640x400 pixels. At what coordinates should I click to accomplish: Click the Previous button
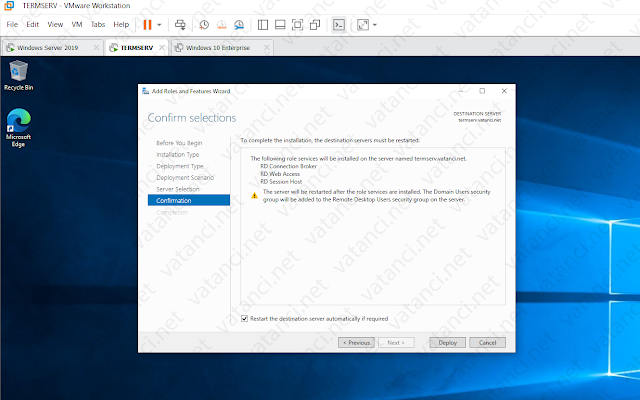[x=356, y=342]
